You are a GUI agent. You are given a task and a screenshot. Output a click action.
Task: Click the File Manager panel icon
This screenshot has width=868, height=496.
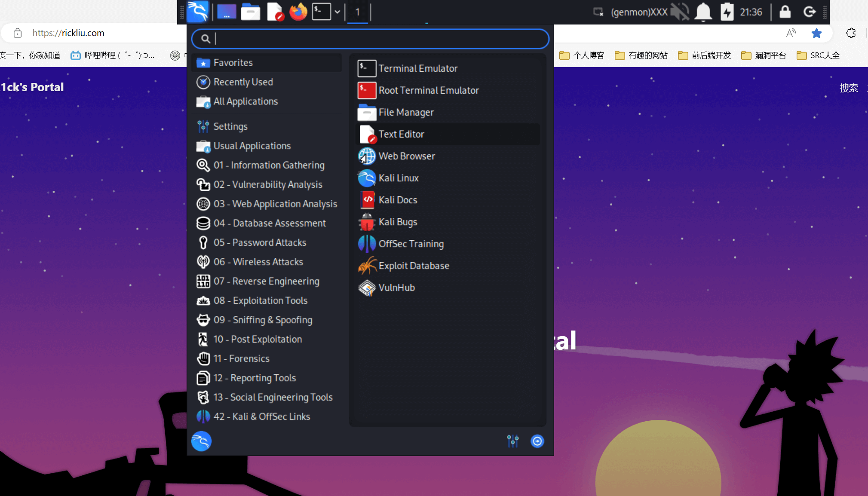pos(250,12)
